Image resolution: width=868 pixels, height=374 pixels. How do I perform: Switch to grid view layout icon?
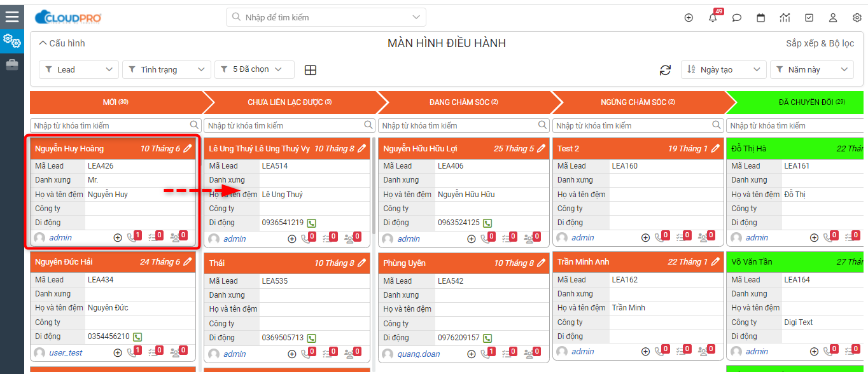point(311,70)
